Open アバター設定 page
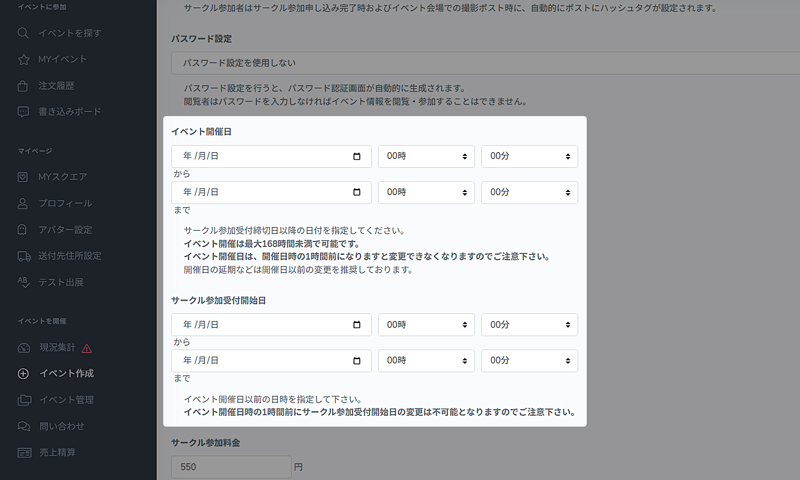This screenshot has height=480, width=800. tap(65, 230)
